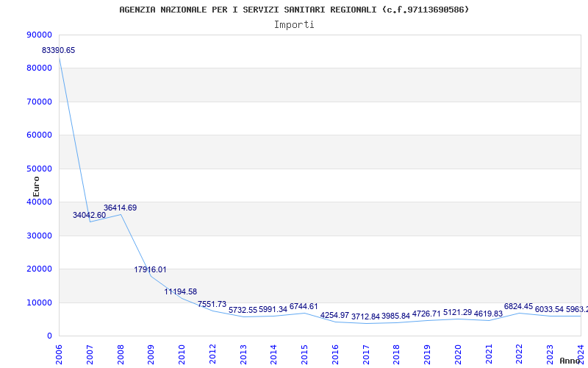
Task: Select the 50000 y-axis tick label
Action: [x=40, y=169]
